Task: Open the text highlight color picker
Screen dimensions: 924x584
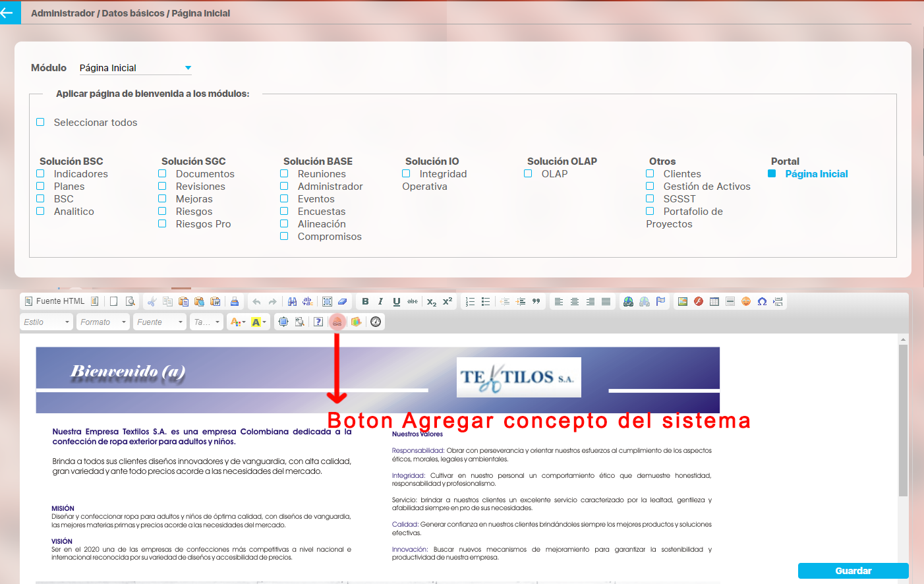Action: [259, 322]
